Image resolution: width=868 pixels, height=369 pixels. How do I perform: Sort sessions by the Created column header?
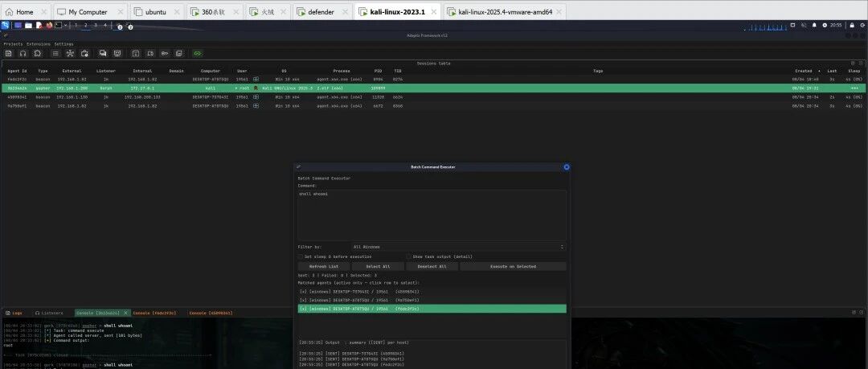click(803, 71)
